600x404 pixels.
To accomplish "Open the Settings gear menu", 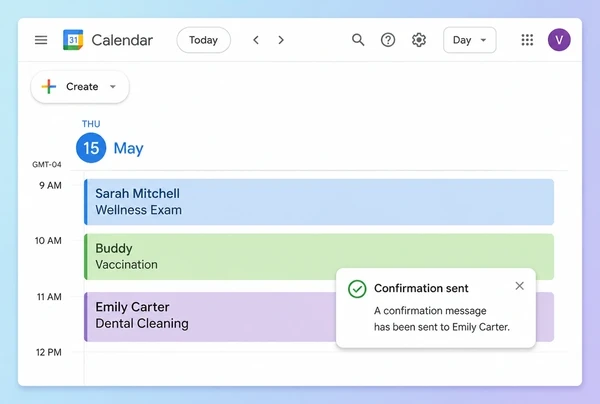I will [419, 40].
